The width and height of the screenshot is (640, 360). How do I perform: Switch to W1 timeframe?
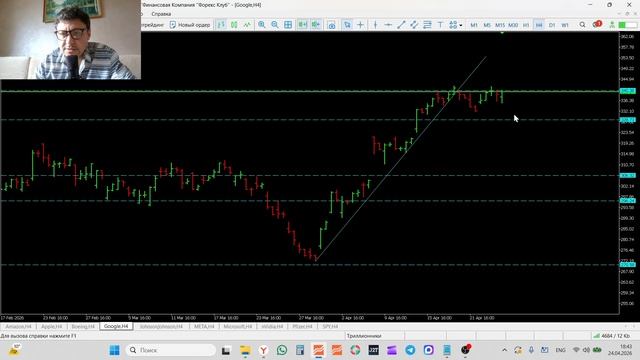(565, 25)
